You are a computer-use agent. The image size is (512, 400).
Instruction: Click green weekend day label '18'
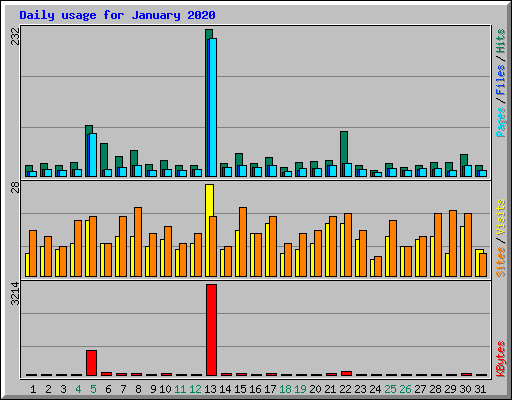click(285, 389)
